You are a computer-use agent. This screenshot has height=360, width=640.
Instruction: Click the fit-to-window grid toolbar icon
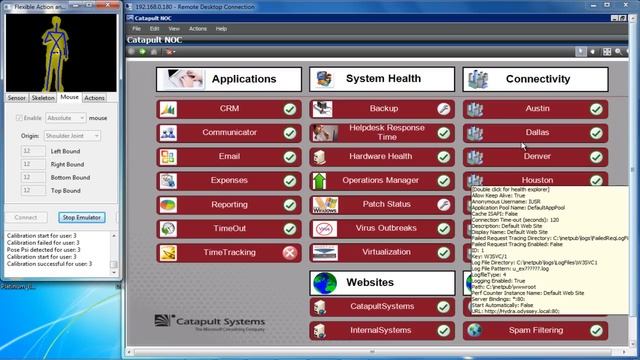tap(607, 52)
